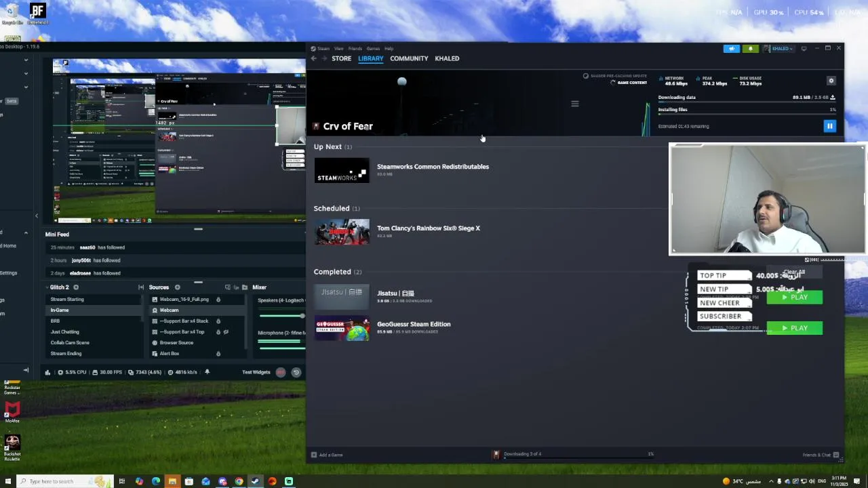Open Steam notifications bell
The image size is (868, 488).
pos(750,49)
